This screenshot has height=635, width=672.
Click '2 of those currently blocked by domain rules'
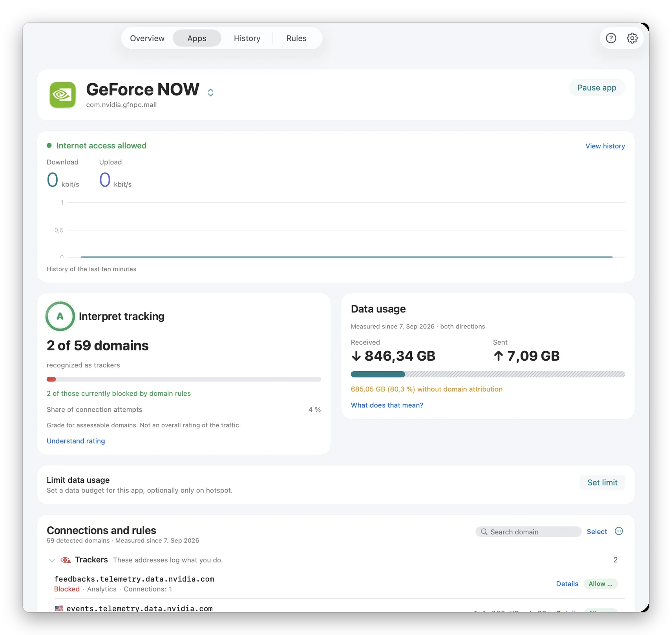pos(119,393)
